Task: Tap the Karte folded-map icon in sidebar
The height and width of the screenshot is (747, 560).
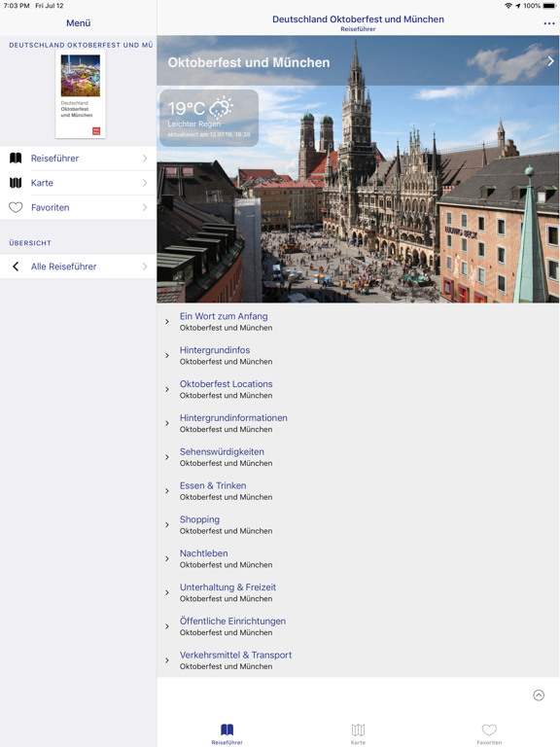Action: tap(16, 183)
